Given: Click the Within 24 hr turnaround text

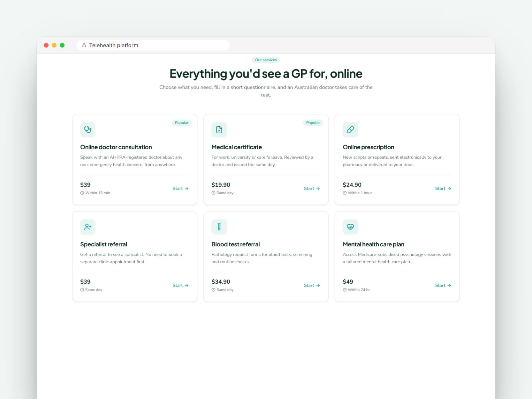Looking at the screenshot, I should (359, 290).
